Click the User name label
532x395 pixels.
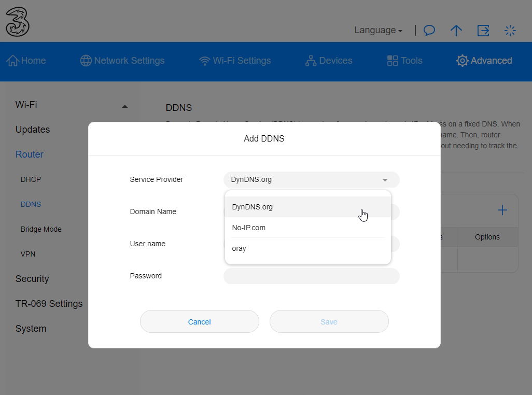pyautogui.click(x=148, y=244)
